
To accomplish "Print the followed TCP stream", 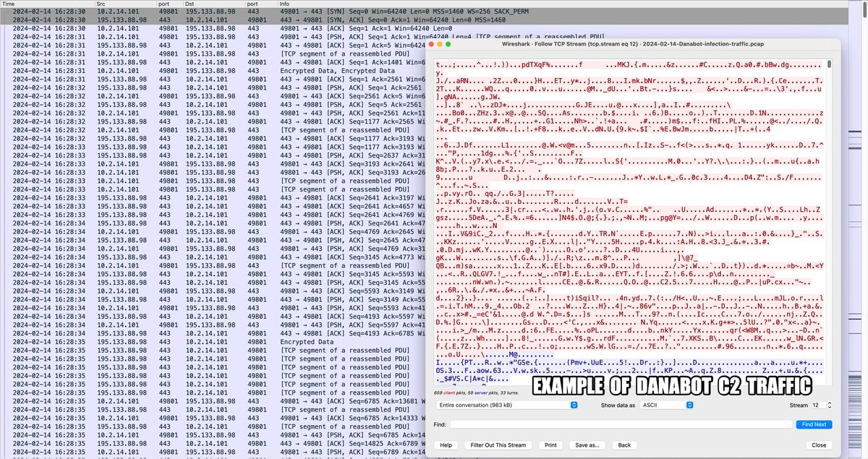I will (551, 445).
